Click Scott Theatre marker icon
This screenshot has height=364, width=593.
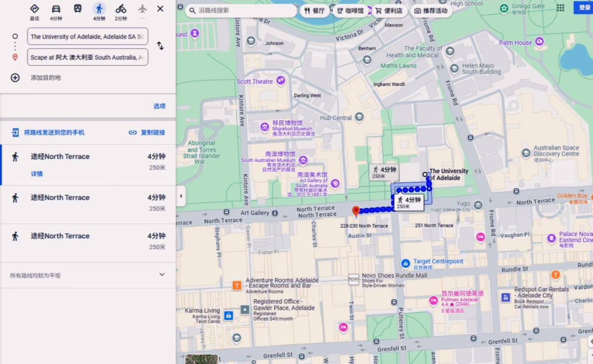[281, 80]
